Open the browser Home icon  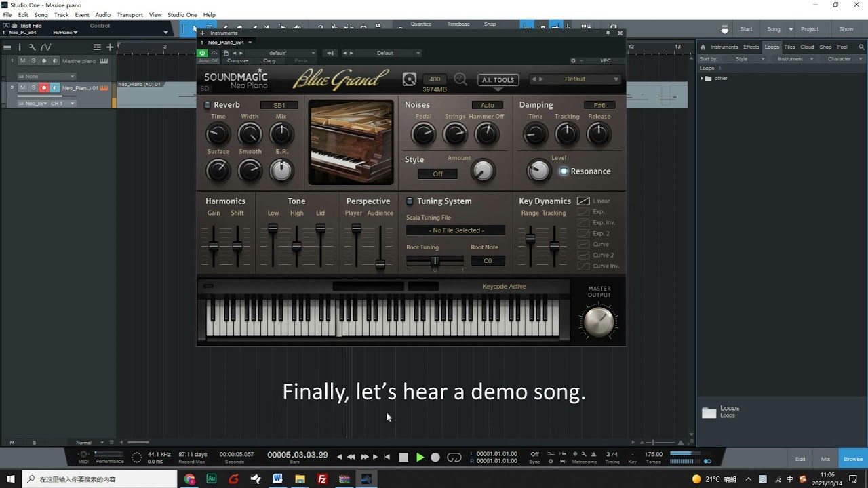click(x=703, y=47)
